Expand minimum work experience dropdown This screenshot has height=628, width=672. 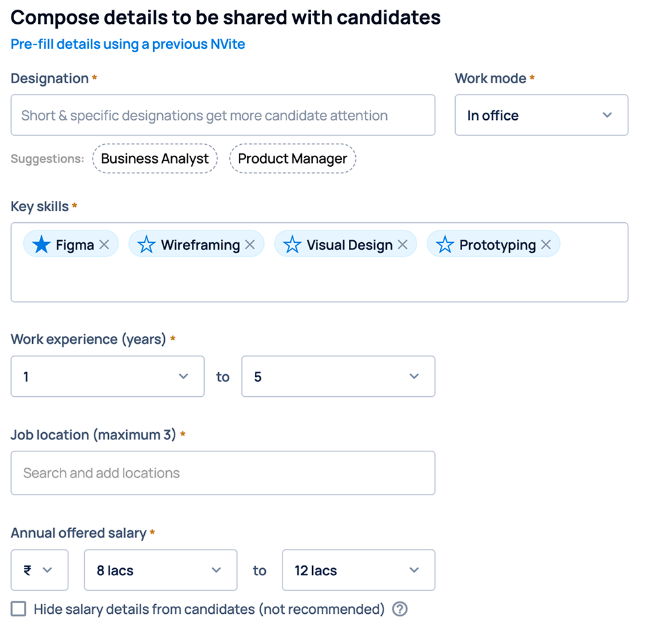coord(107,376)
